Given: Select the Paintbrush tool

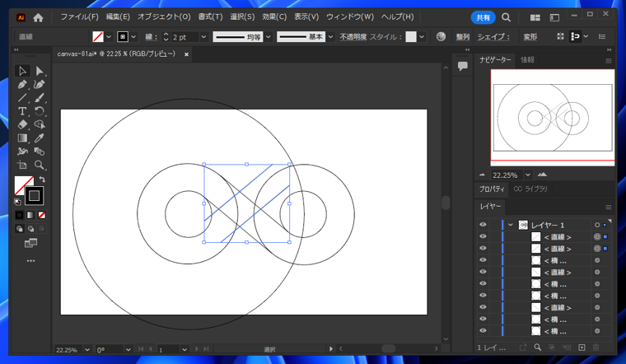Looking at the screenshot, I should click(40, 98).
